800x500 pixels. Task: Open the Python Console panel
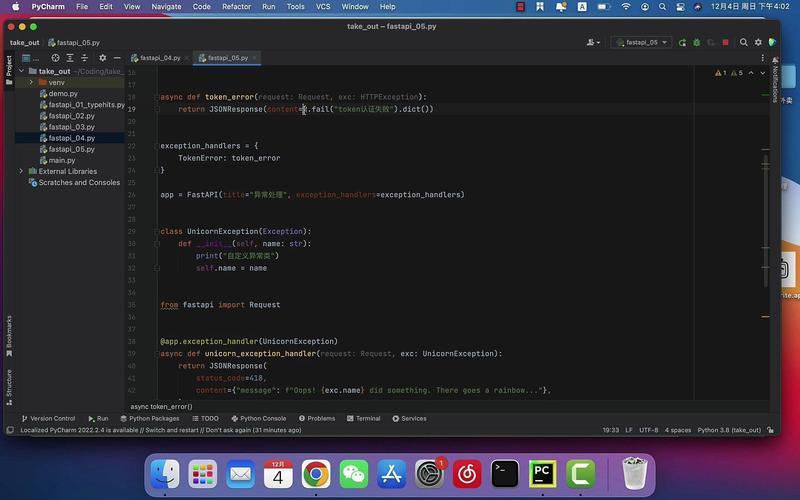pyautogui.click(x=259, y=418)
